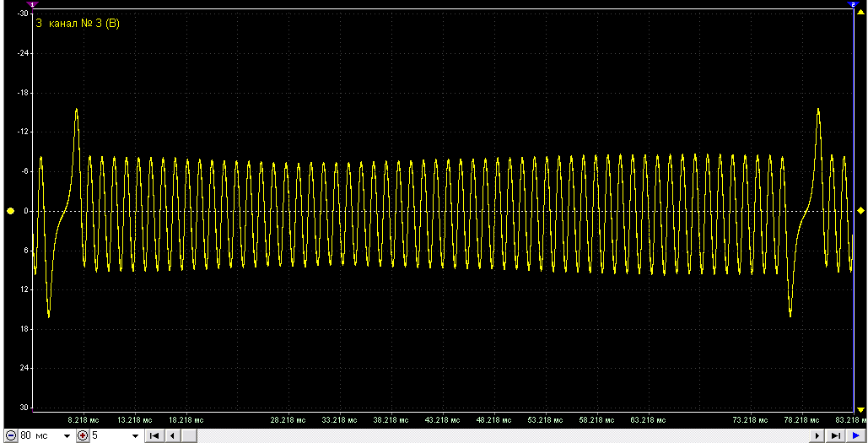The image size is (868, 443).
Task: Open the dropdown showing value 5
Action: pos(136,436)
